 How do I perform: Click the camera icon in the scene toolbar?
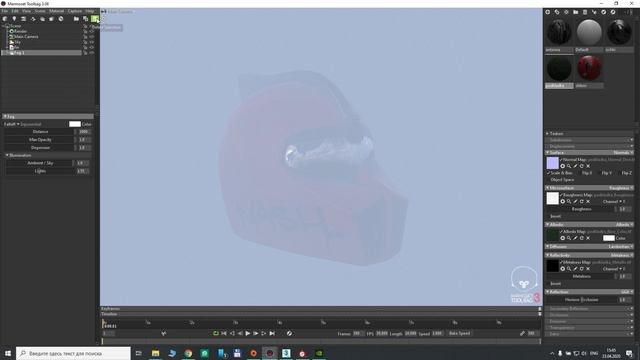(24, 19)
